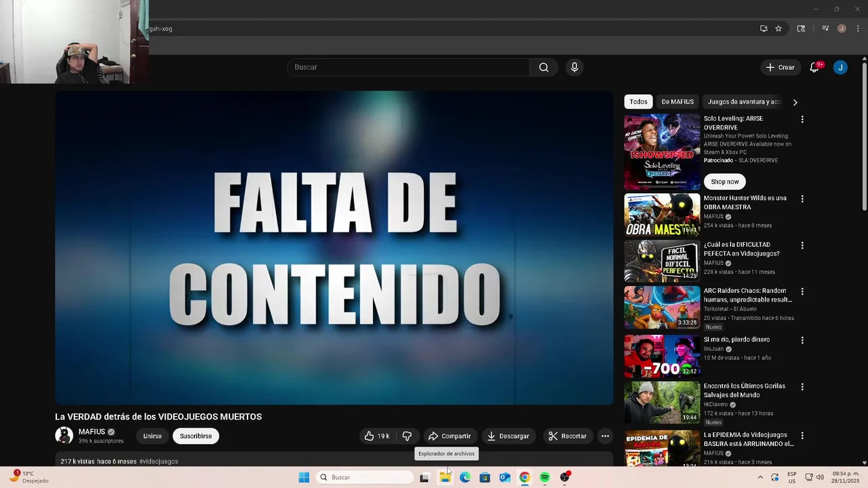
Task: Open Últimos Gorilas Salvajes video thumbnail
Action: coord(662,403)
